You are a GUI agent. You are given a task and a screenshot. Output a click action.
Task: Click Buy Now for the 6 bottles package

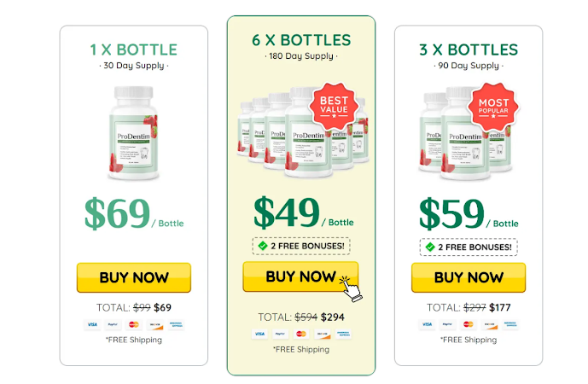pos(300,276)
